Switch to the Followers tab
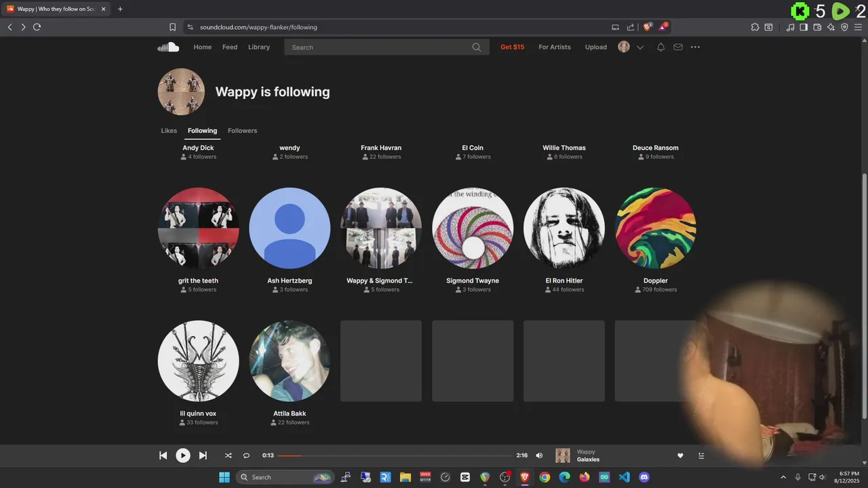This screenshot has height=488, width=868. 242,130
